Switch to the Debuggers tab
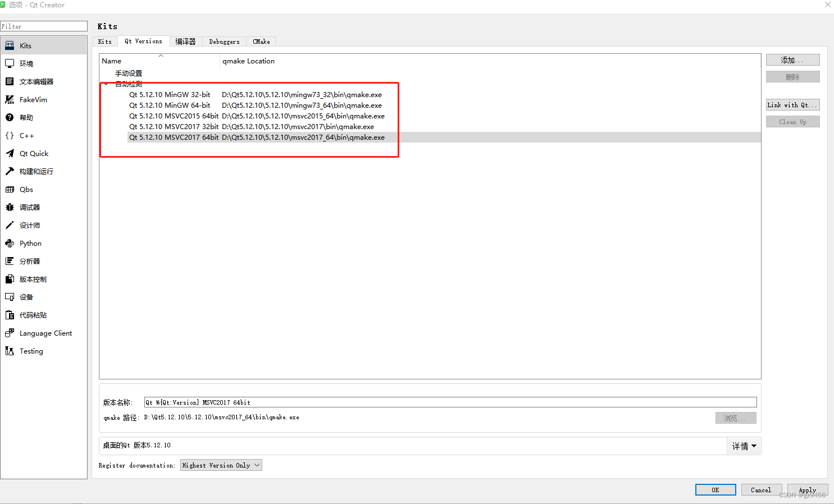This screenshot has height=504, width=834. [224, 42]
